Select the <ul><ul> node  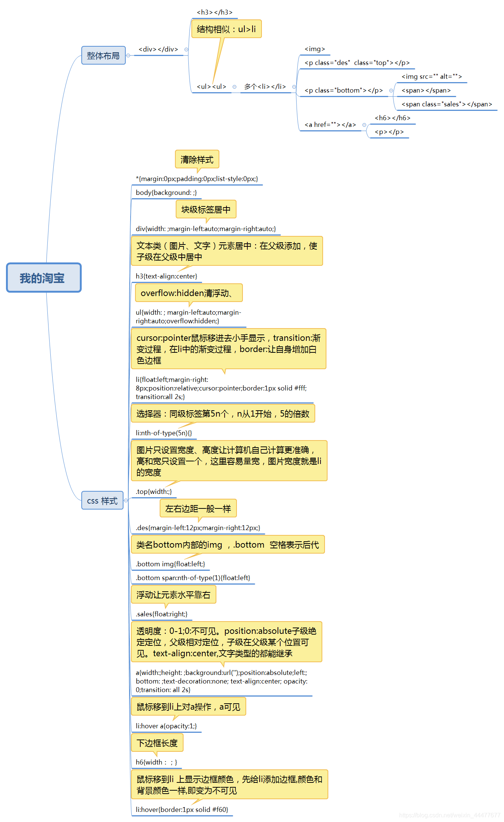(x=212, y=87)
